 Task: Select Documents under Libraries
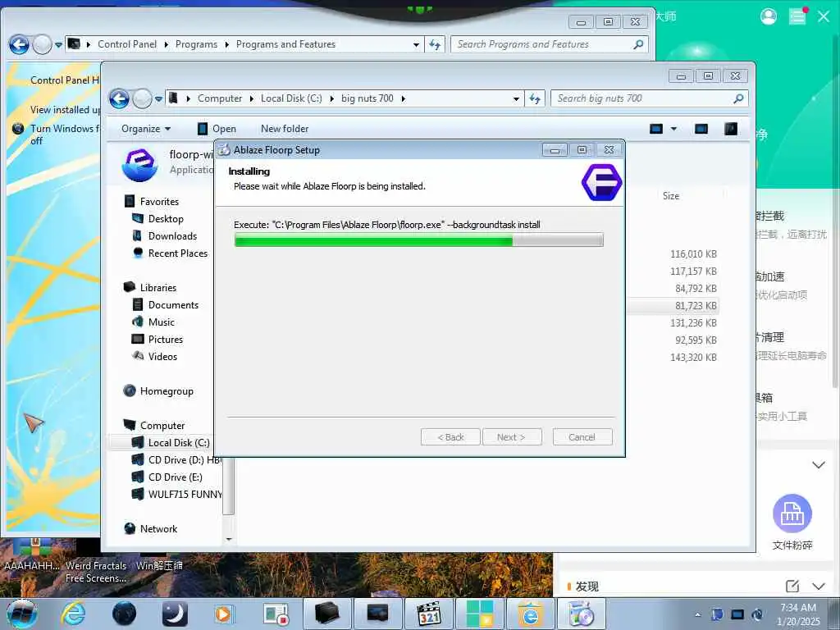(x=173, y=305)
